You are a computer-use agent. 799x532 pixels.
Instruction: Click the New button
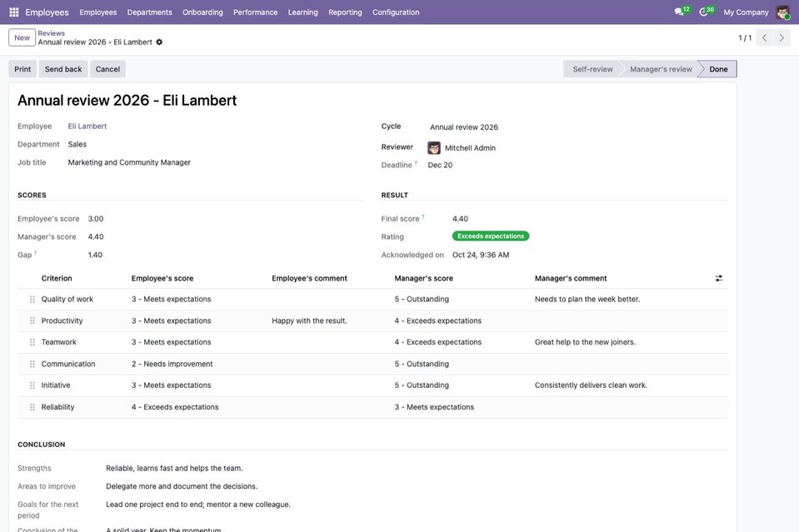(22, 37)
